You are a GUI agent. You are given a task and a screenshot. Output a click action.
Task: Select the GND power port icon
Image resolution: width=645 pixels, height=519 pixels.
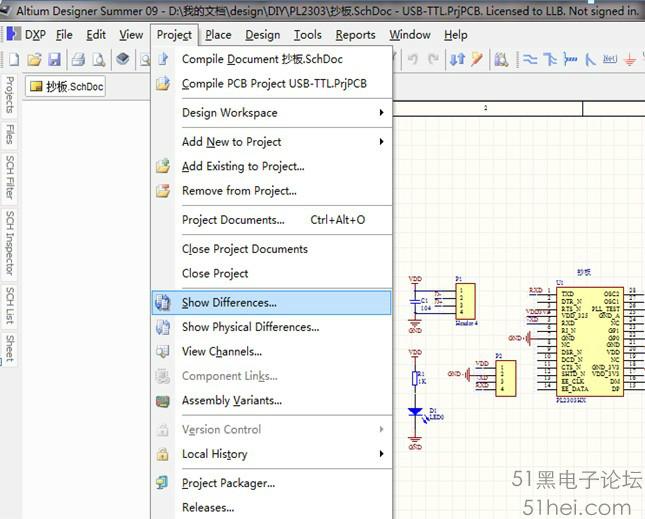coord(630,60)
